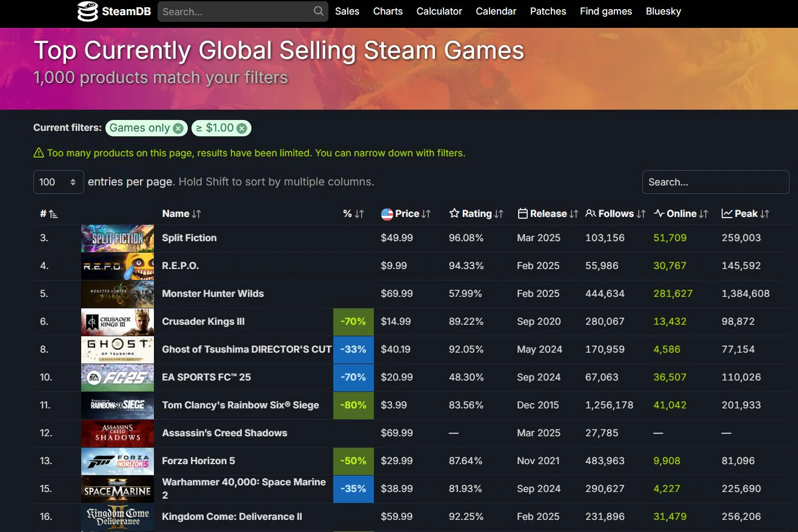Image resolution: width=798 pixels, height=532 pixels.
Task: Click Monster Hunter Wilds peak 1,384,608
Action: click(x=745, y=294)
